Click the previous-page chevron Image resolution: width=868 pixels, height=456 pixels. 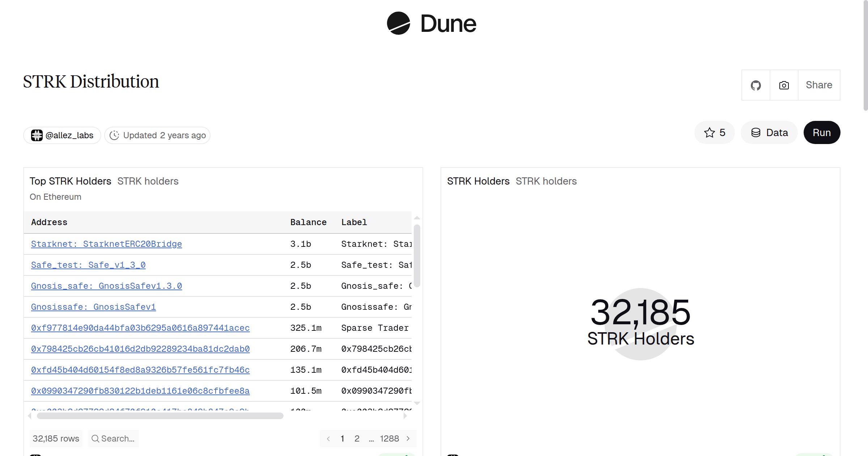coord(328,438)
